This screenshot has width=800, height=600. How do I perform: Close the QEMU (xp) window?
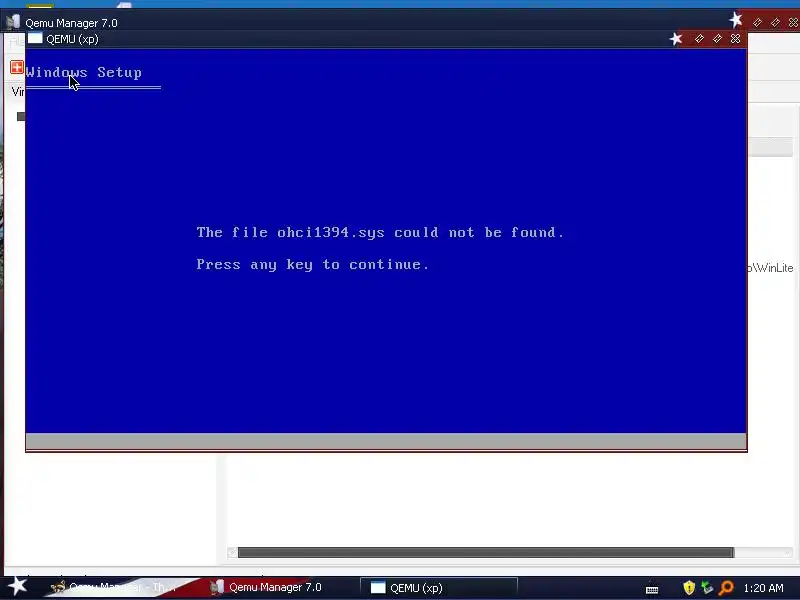[735, 39]
